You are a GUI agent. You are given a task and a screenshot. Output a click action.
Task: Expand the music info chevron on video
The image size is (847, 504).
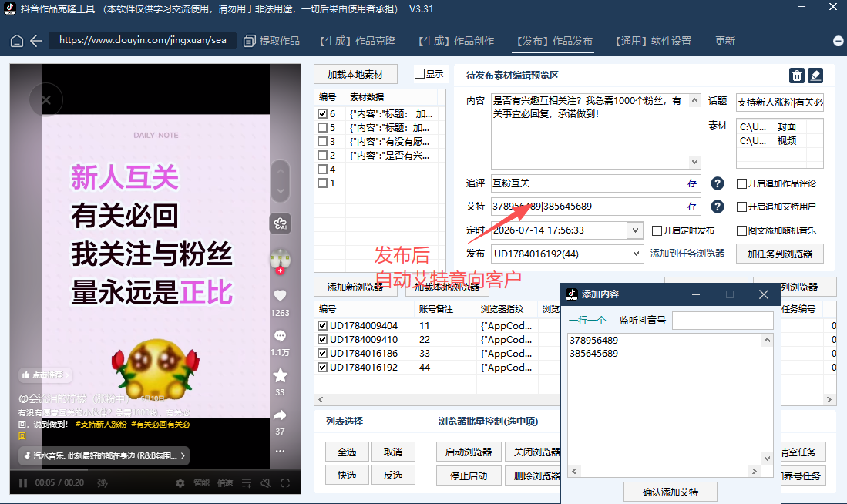pyautogui.click(x=183, y=456)
